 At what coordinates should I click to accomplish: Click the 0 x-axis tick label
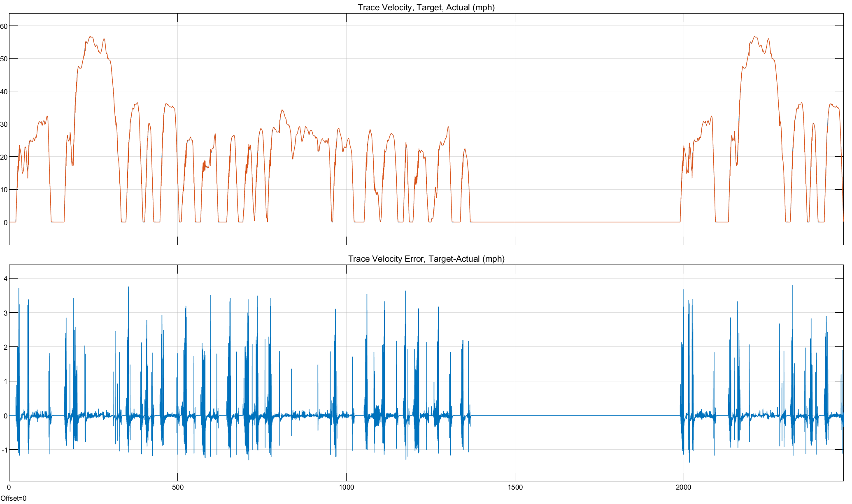click(x=9, y=488)
